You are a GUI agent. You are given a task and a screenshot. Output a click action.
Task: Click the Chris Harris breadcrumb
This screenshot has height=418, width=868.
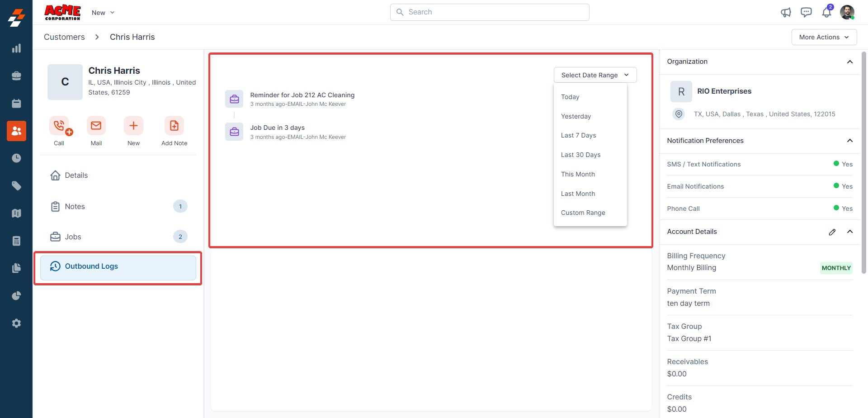[132, 37]
